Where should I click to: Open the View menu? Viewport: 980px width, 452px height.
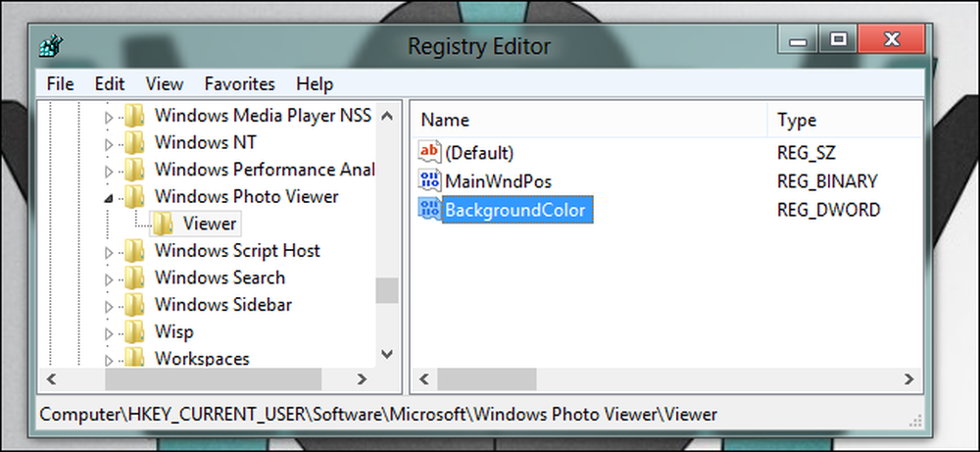point(165,83)
